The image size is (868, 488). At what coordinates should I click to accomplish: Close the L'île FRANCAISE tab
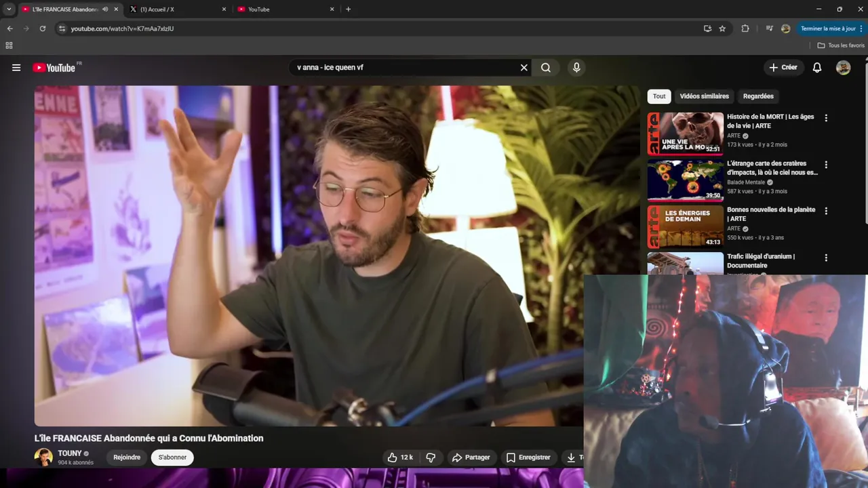pyautogui.click(x=116, y=9)
